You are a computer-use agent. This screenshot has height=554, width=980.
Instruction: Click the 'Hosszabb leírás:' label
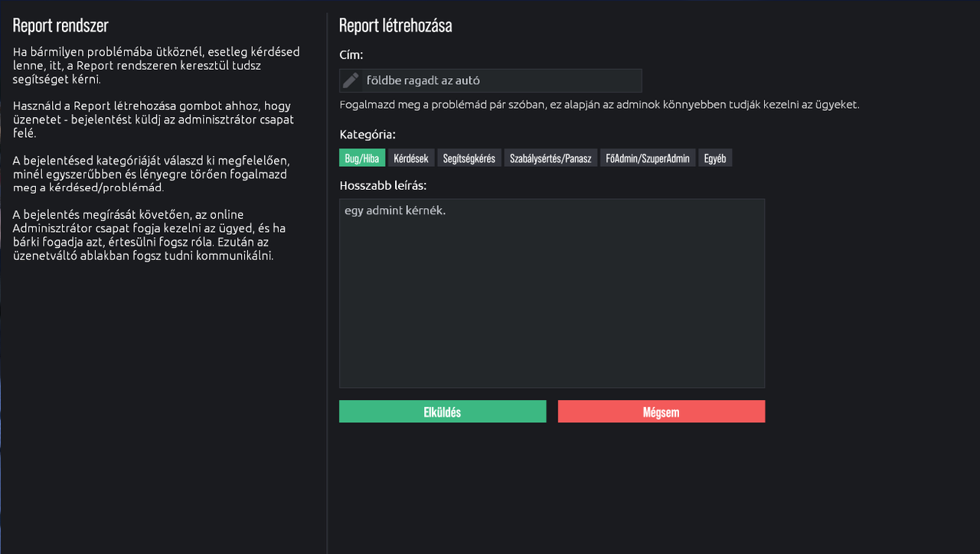(384, 185)
